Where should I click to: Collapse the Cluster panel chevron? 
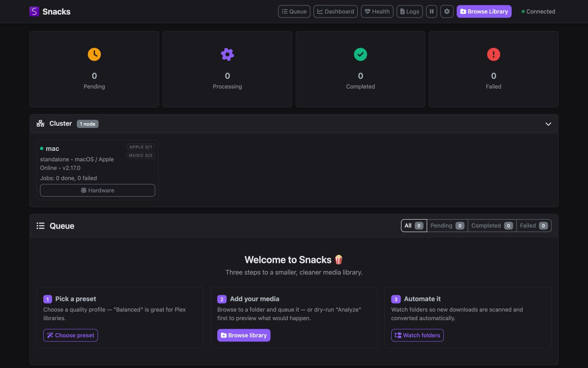pyautogui.click(x=548, y=124)
